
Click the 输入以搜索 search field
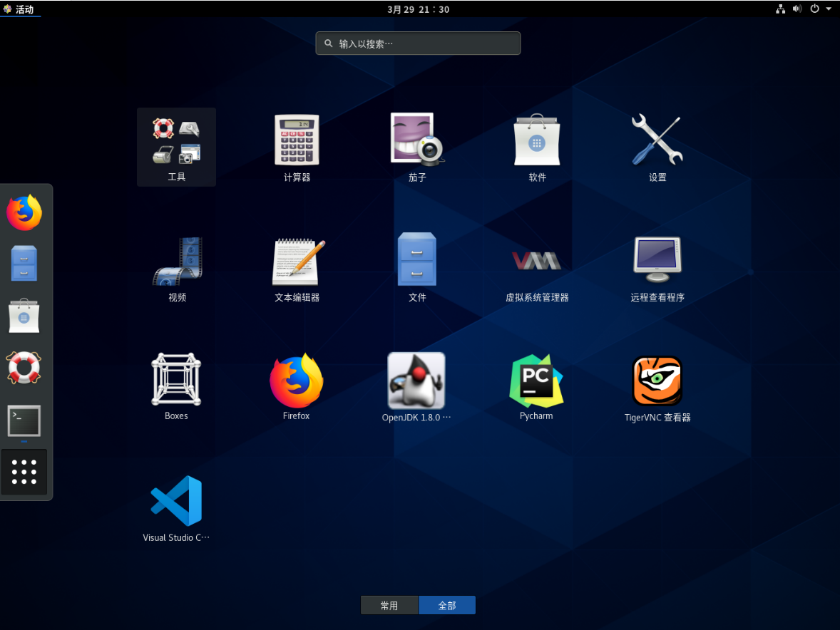click(418, 43)
